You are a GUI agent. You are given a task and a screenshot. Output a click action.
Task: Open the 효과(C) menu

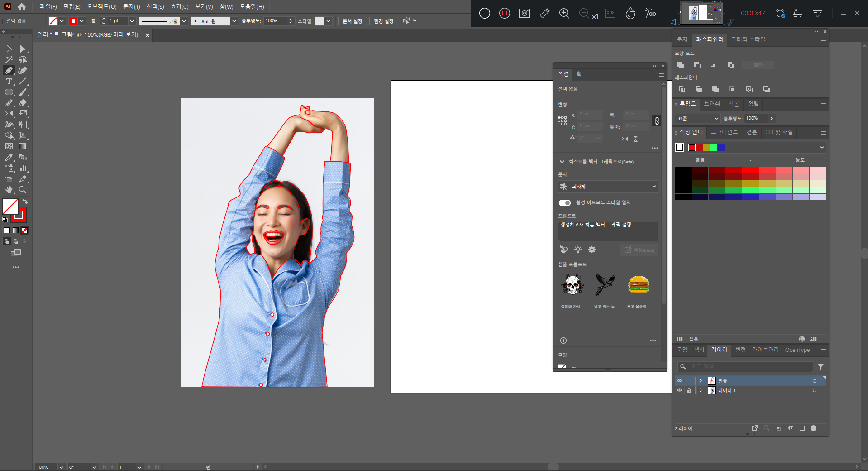[179, 7]
